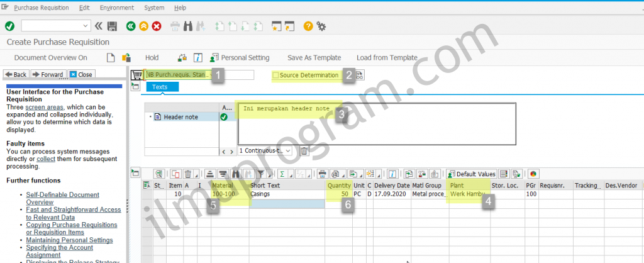Image resolution: width=644 pixels, height=263 pixels.
Task: Click the Save disk icon in toolbar
Action: coord(113,26)
